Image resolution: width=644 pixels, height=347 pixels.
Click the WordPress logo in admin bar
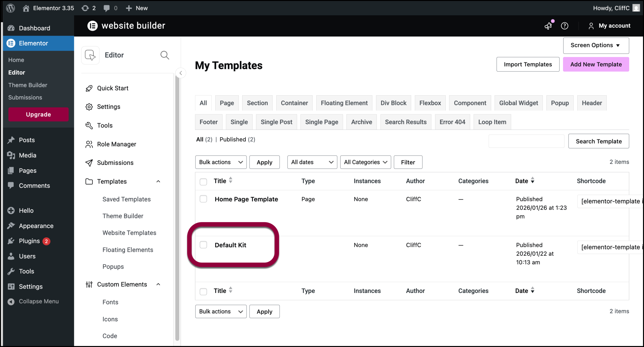point(10,8)
